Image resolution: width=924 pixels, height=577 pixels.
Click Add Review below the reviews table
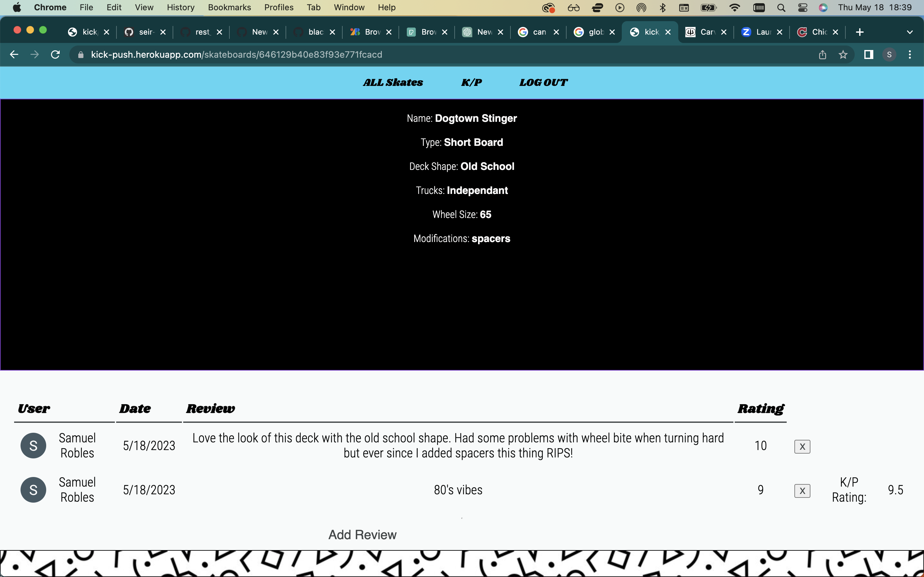pyautogui.click(x=362, y=535)
